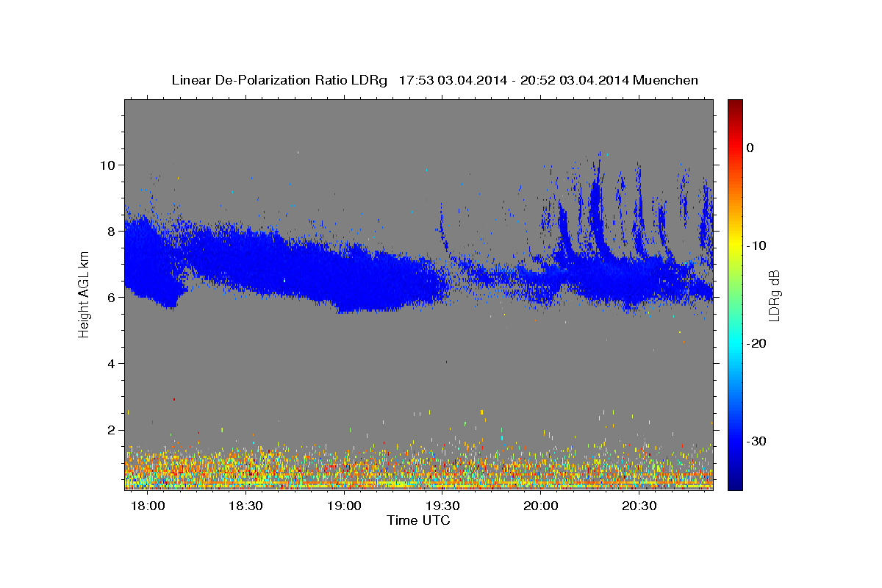This screenshot has height=588, width=882.
Task: Click the colorbar label 'LDRg dB'
Action: (773, 295)
